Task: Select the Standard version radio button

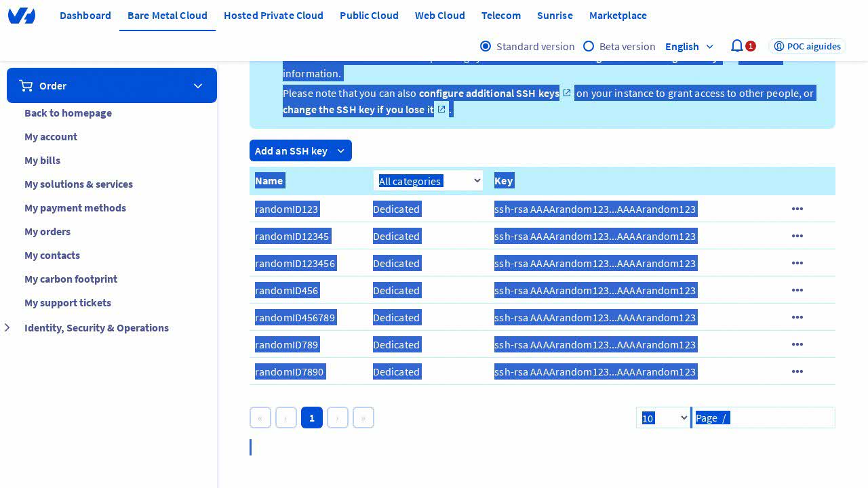Action: click(486, 46)
